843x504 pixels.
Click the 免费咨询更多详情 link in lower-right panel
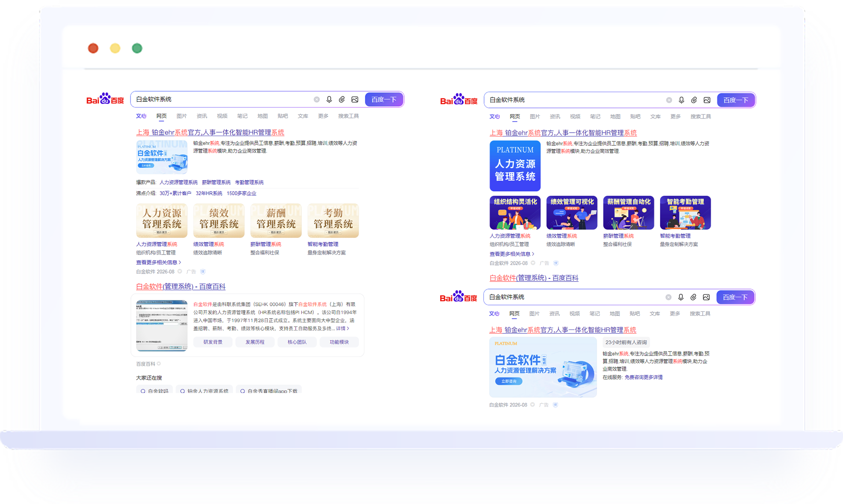[x=643, y=378]
